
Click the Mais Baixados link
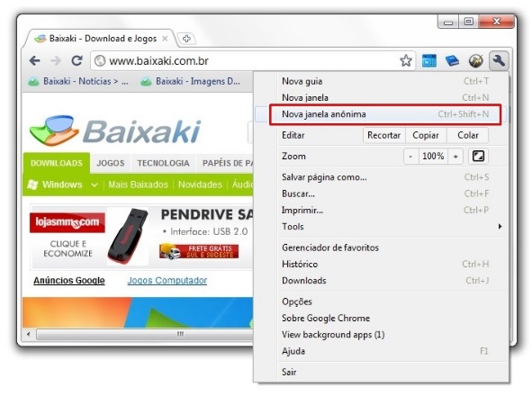tap(138, 184)
